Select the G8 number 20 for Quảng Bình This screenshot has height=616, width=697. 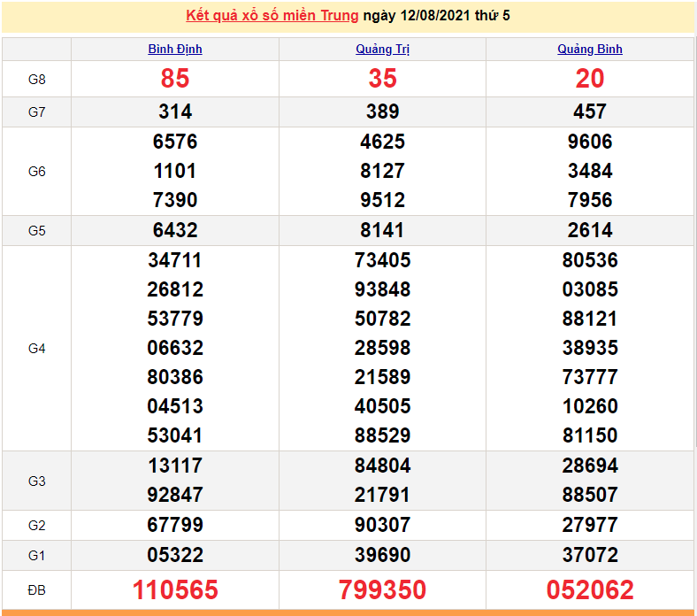[590, 79]
